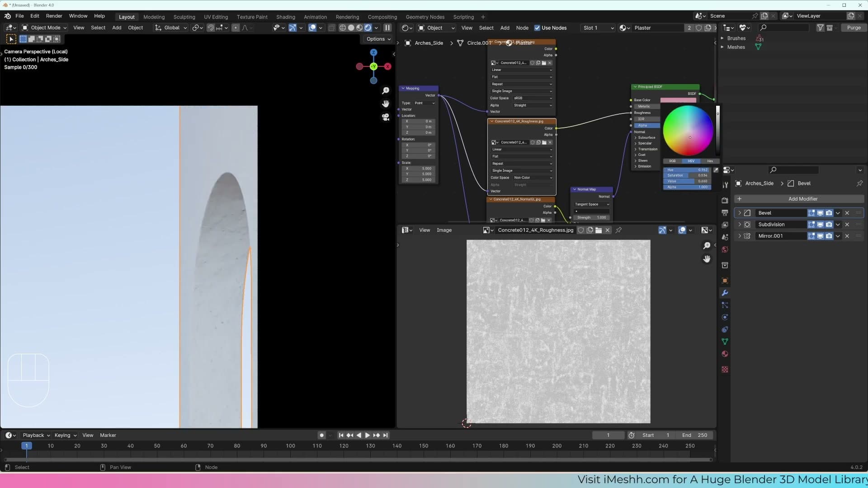The image size is (868, 488).
Task: Switch to the Geometry Nodes workspace tab
Action: point(425,17)
